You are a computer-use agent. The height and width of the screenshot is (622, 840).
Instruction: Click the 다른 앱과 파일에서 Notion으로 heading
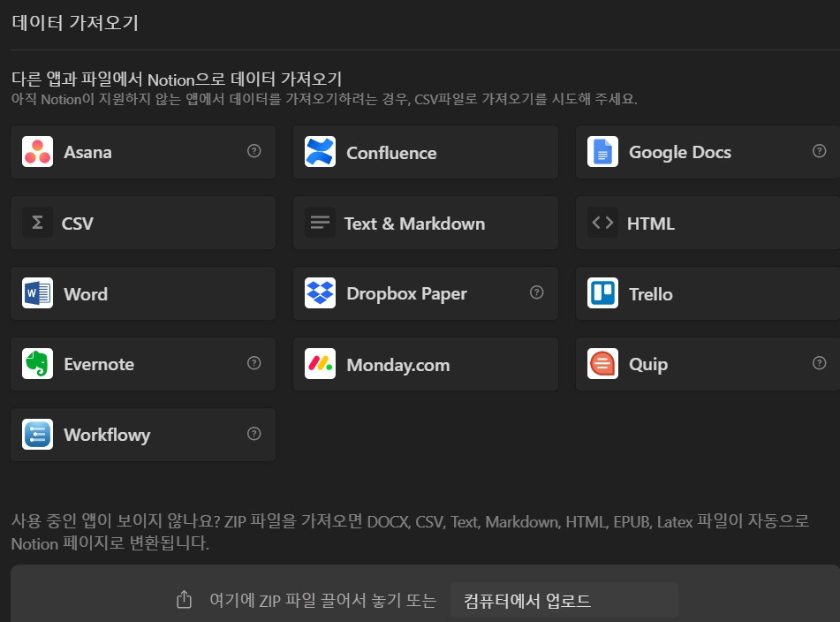pos(177,80)
